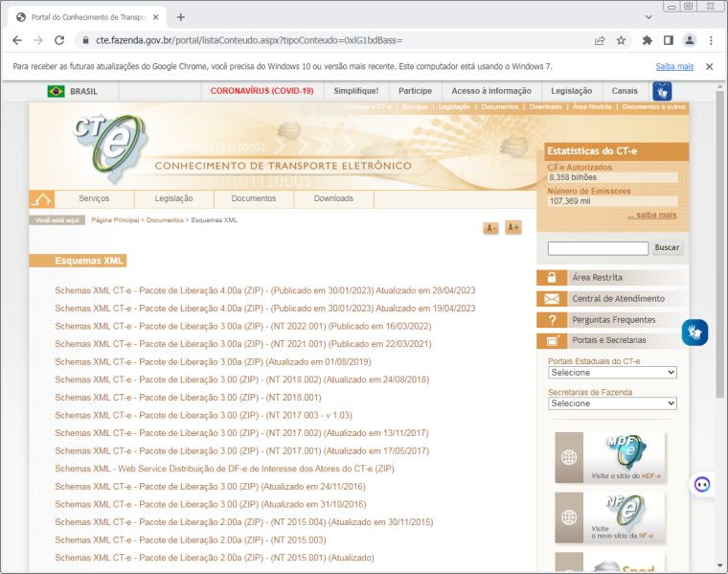Click the floating chatbot face icon
728x574 pixels.
point(702,485)
